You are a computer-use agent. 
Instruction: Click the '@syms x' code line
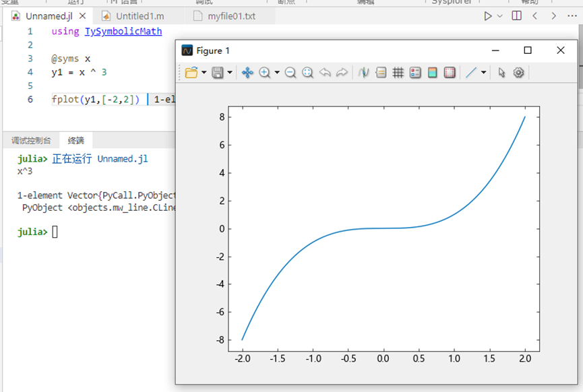(x=71, y=59)
